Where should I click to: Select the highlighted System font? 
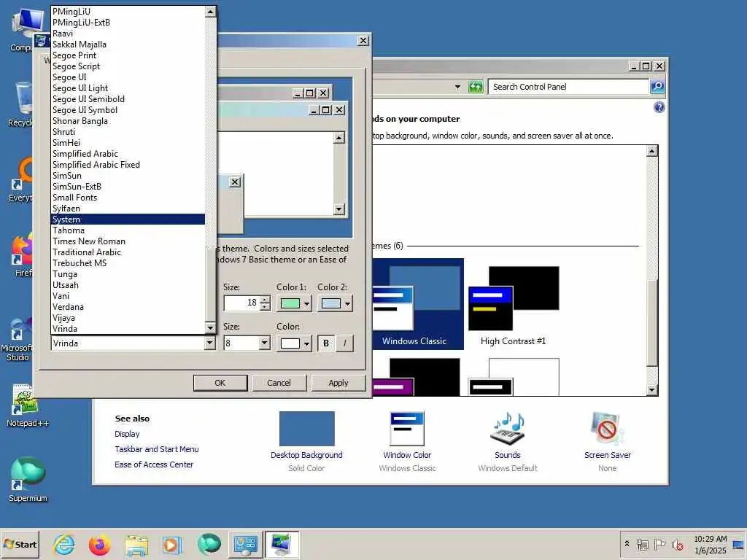(x=128, y=219)
